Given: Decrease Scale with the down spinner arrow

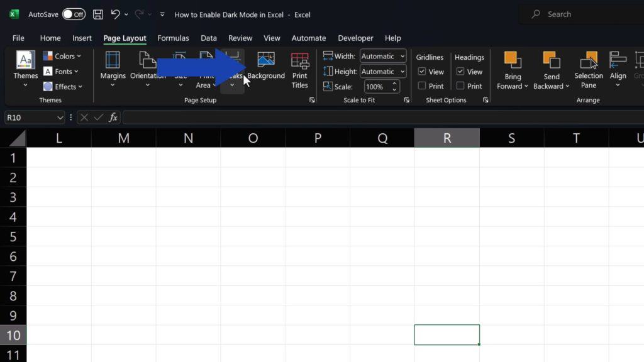Looking at the screenshot, I should pyautogui.click(x=394, y=89).
